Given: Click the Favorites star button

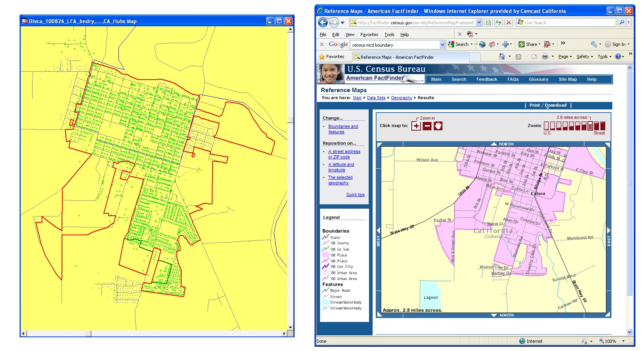Looking at the screenshot, I should pos(332,57).
